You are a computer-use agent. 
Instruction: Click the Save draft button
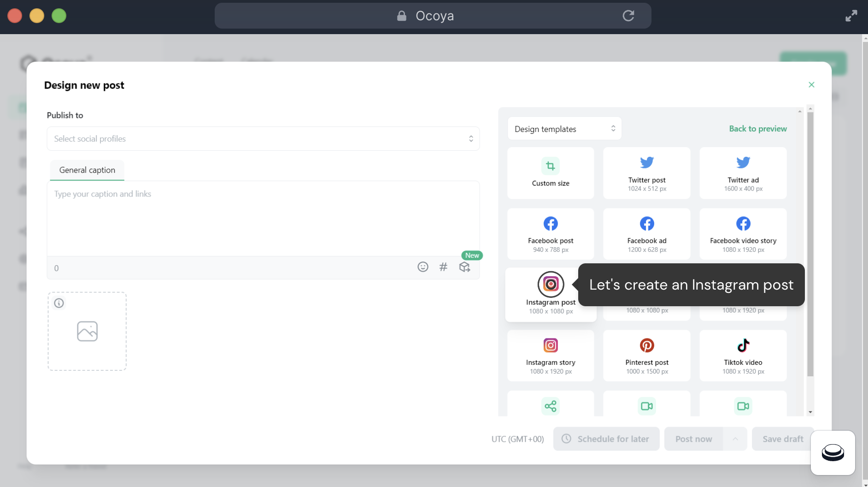pyautogui.click(x=782, y=439)
